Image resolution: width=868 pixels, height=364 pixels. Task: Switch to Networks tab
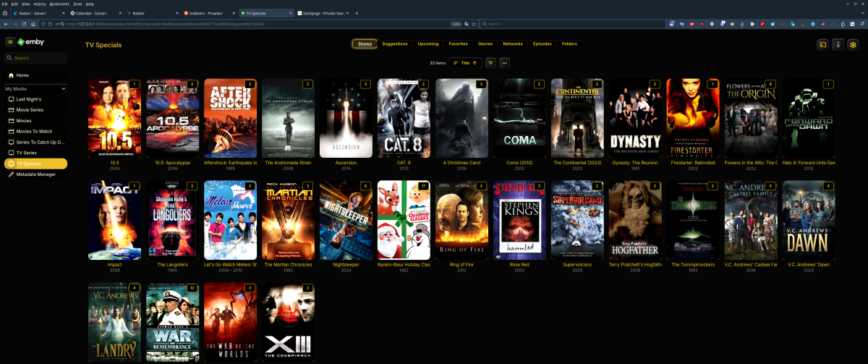click(513, 43)
